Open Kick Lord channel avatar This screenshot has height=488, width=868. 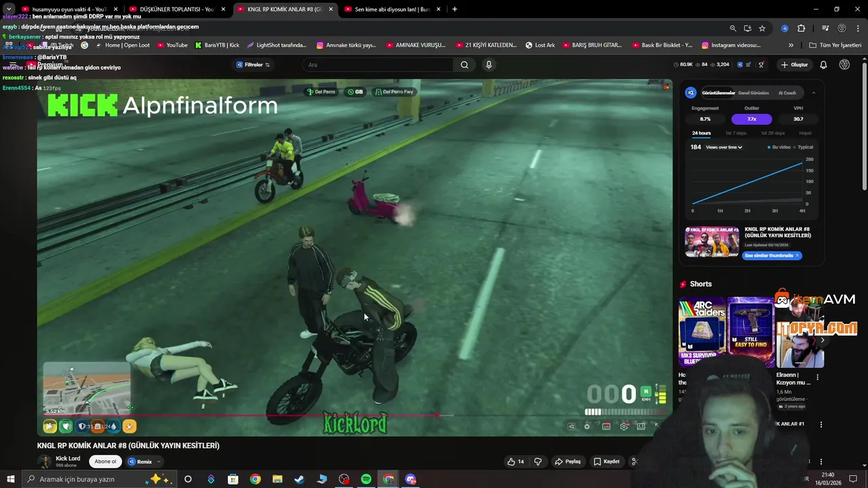point(45,462)
